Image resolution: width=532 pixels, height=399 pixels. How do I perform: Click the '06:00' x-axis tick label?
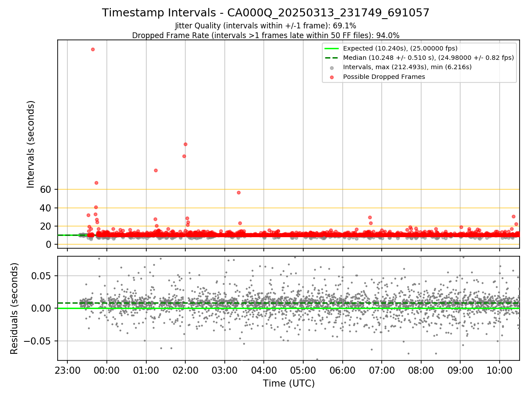[343, 371]
